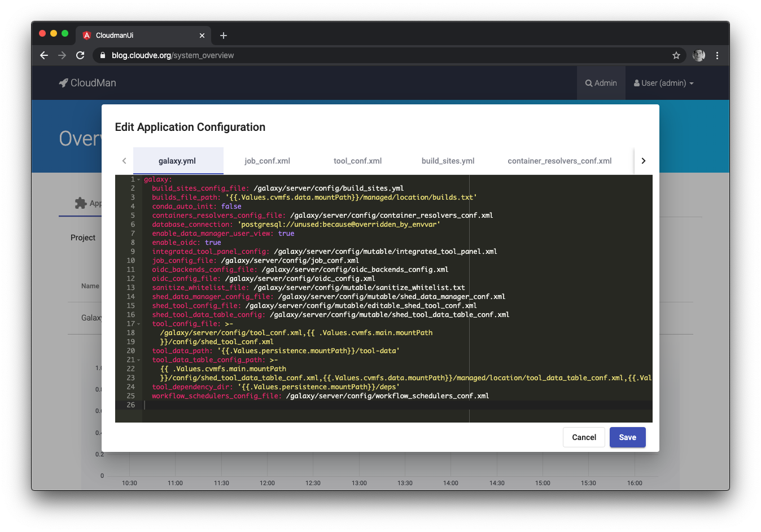Click line number 12 in the gutter
Viewport: 761px width, 532px height.
(131, 279)
